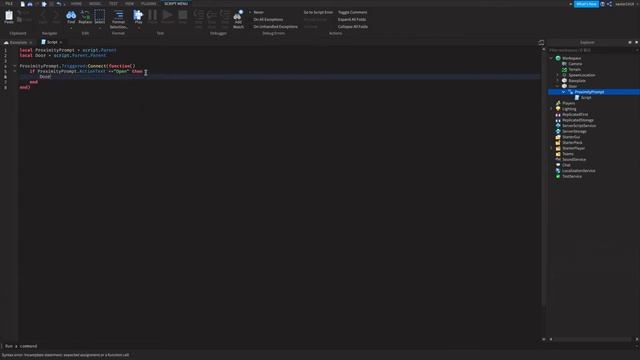Switch to the VIEW ribbon tab
The width and height of the screenshot is (640, 360).
[x=129, y=4]
